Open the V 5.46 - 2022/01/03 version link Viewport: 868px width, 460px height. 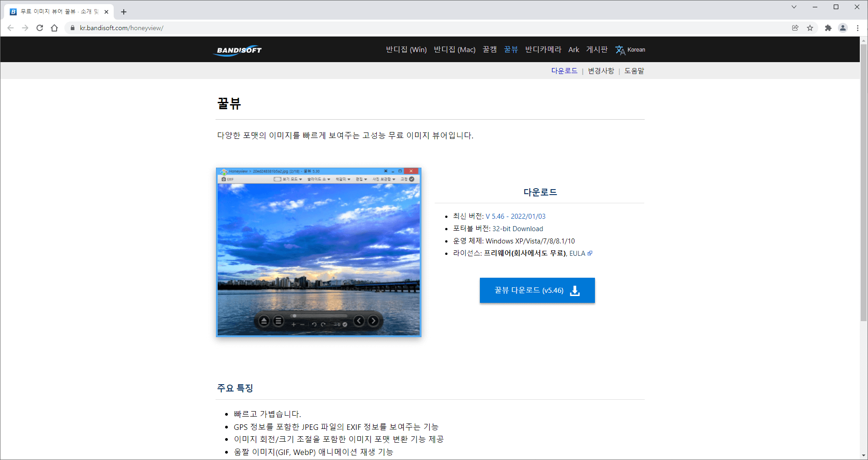coord(516,217)
